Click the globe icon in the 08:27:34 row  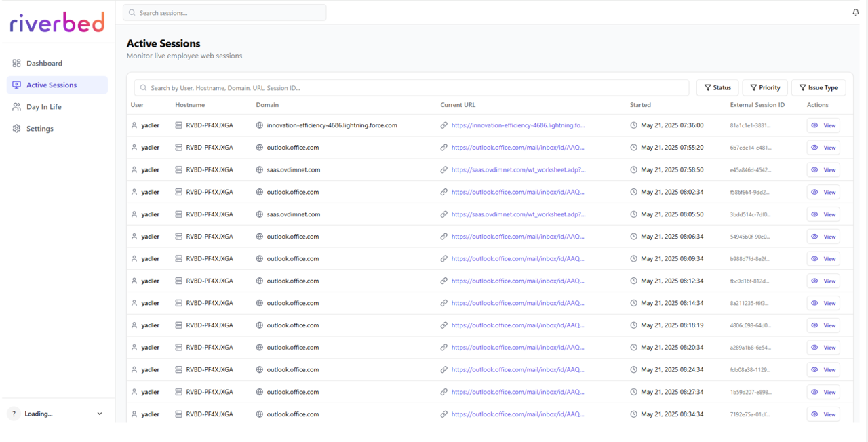click(x=260, y=392)
